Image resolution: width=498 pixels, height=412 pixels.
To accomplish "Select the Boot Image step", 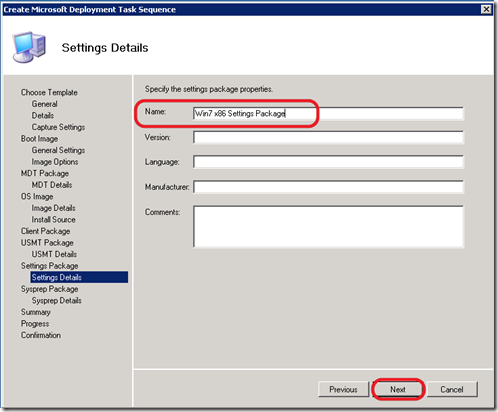I will click(x=39, y=139).
